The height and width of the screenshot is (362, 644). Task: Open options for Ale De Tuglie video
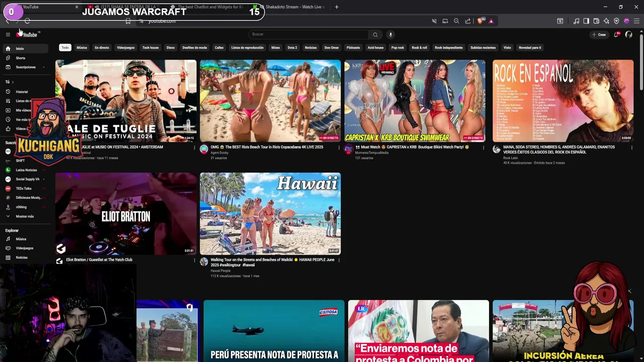coord(194,148)
